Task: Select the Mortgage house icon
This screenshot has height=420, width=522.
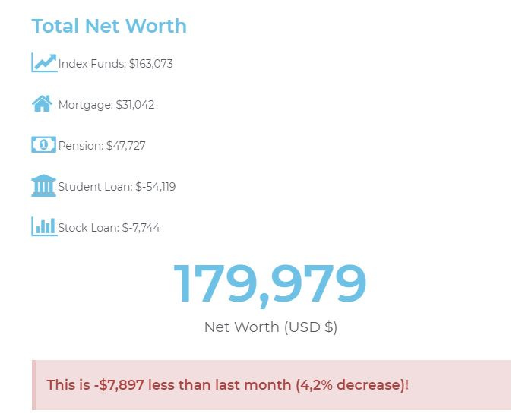Action: [x=43, y=103]
